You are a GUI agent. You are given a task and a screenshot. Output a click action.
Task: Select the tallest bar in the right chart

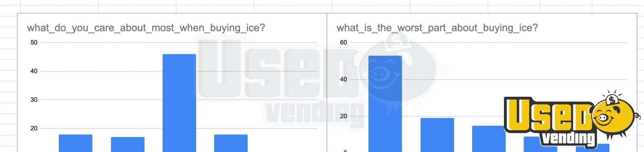click(385, 104)
